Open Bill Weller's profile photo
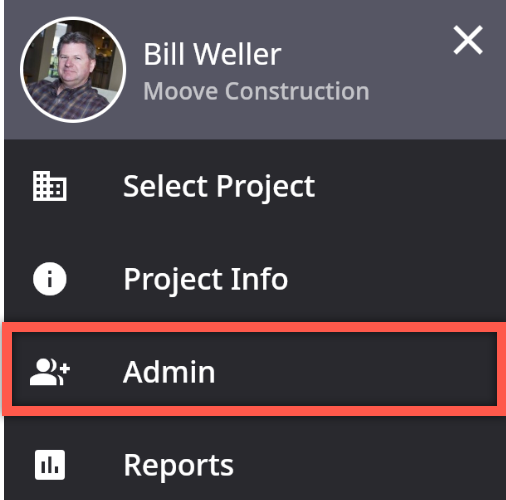This screenshot has width=506, height=500. 73,70
